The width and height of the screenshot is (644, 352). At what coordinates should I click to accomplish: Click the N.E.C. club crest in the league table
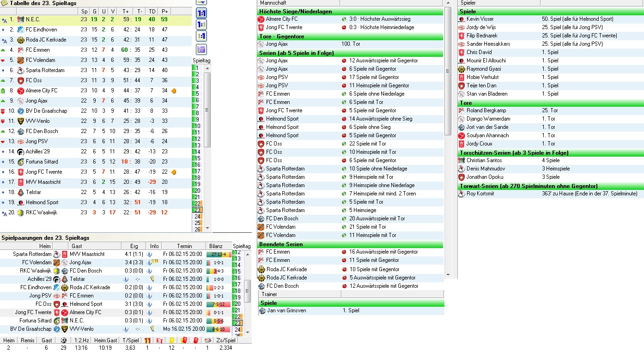coord(20,19)
